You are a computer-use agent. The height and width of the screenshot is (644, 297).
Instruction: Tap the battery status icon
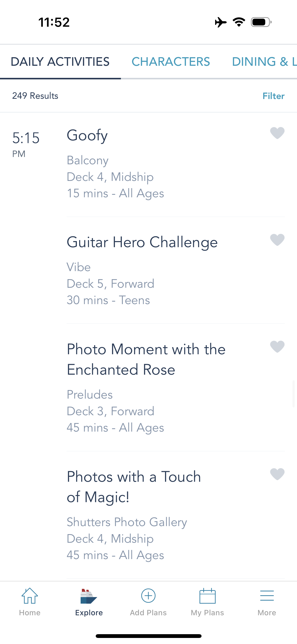261,22
